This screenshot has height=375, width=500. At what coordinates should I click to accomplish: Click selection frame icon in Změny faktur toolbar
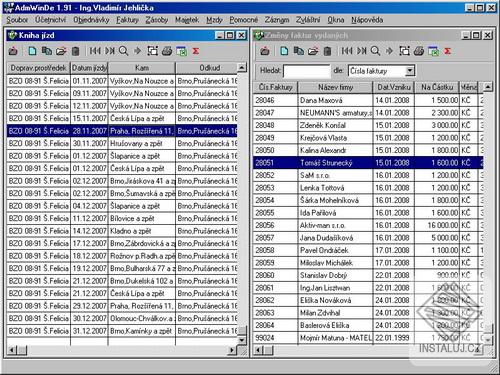pos(405,51)
